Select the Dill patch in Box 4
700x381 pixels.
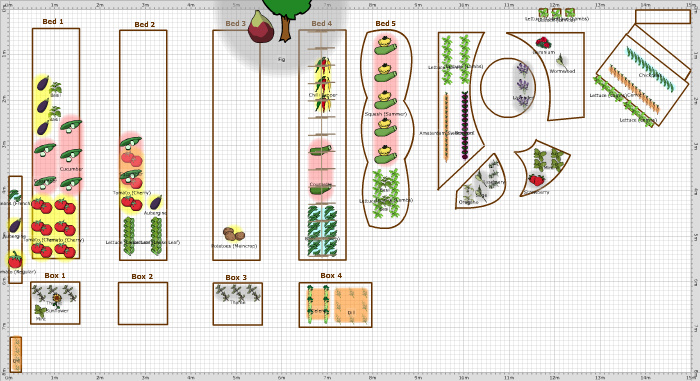[351, 305]
